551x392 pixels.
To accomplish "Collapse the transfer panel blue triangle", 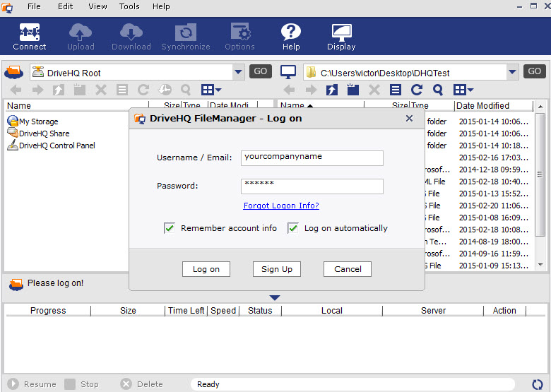I will (275, 298).
